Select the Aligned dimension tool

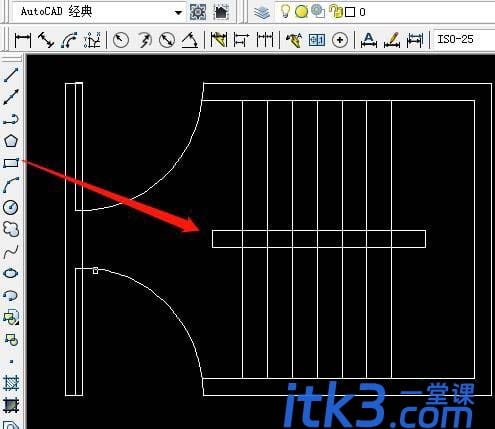pyautogui.click(x=46, y=40)
